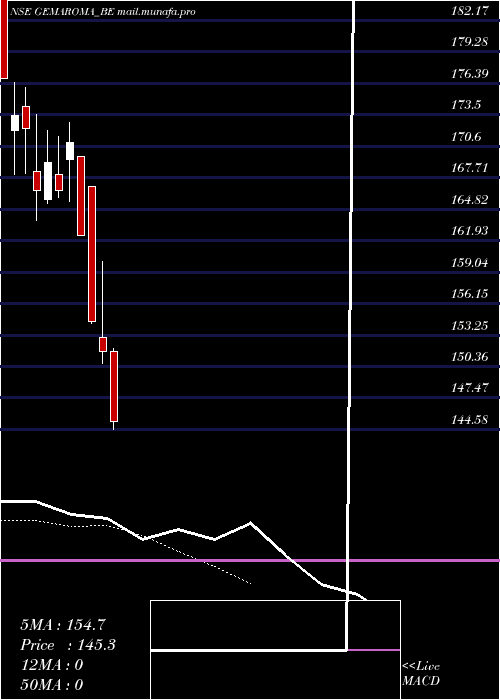
Task: Select the tall red candle ending near 154.5
Action: click(92, 254)
